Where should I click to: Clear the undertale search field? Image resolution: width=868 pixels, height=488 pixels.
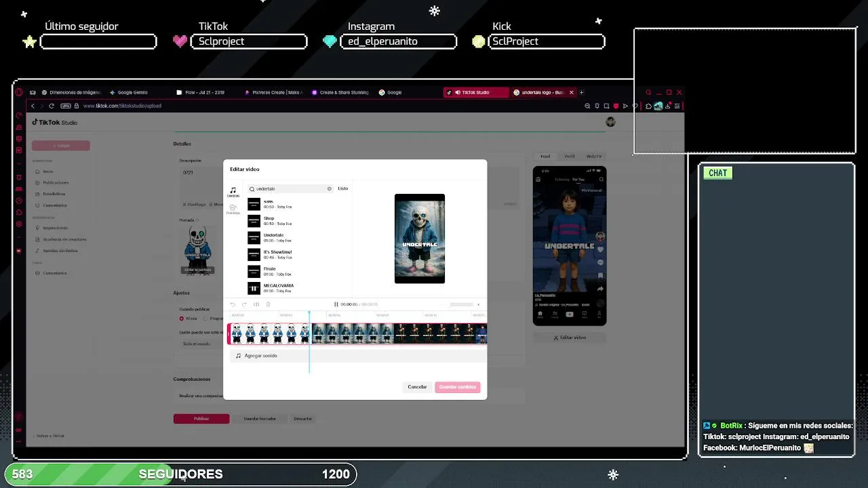click(330, 188)
